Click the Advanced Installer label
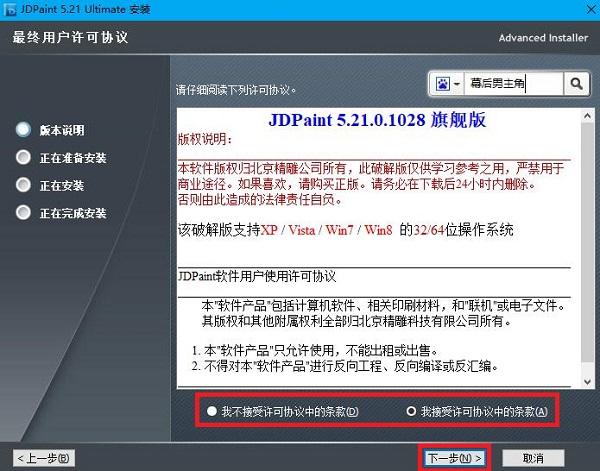600x471 pixels. [543, 38]
